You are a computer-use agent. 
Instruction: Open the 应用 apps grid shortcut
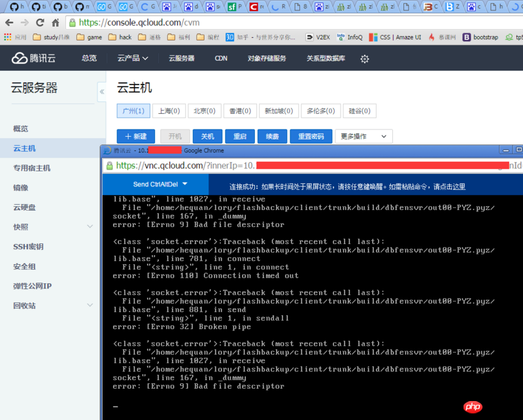[15, 37]
